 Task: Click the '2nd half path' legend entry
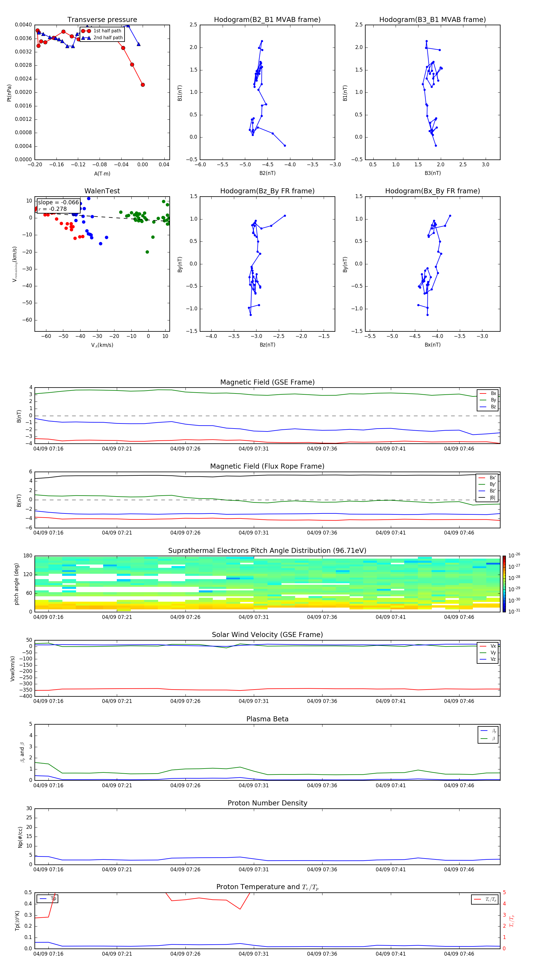click(103, 38)
